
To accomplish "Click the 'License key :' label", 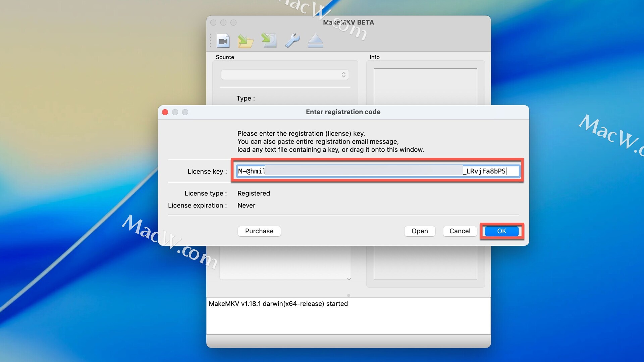I will pos(207,171).
